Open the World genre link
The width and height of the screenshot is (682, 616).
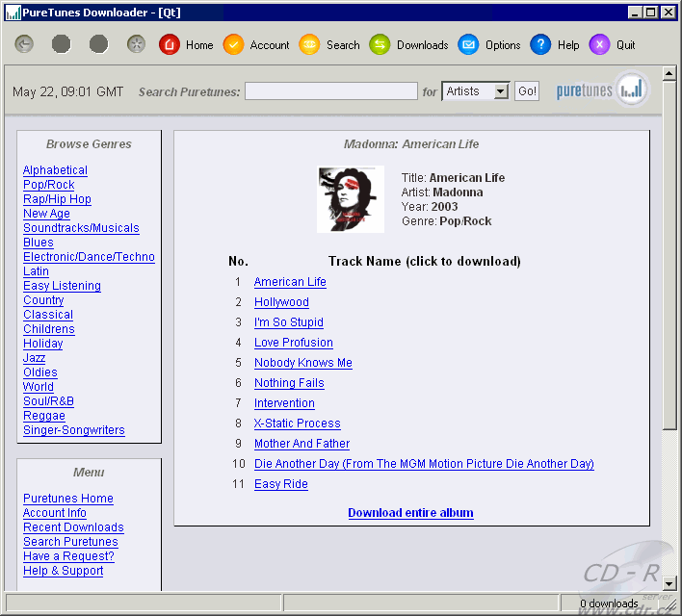pos(39,387)
